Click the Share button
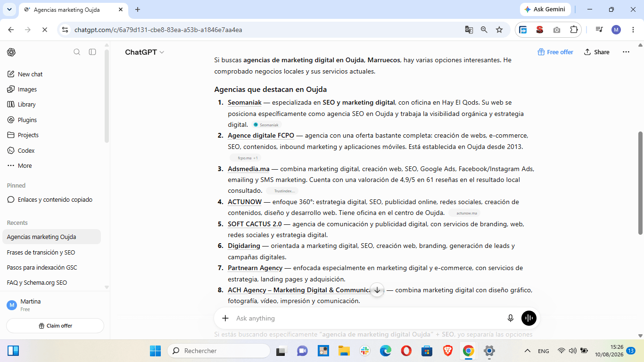 (596, 52)
